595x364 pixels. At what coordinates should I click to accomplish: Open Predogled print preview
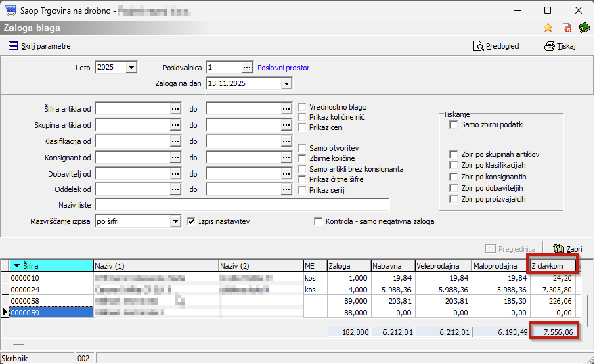pos(496,46)
